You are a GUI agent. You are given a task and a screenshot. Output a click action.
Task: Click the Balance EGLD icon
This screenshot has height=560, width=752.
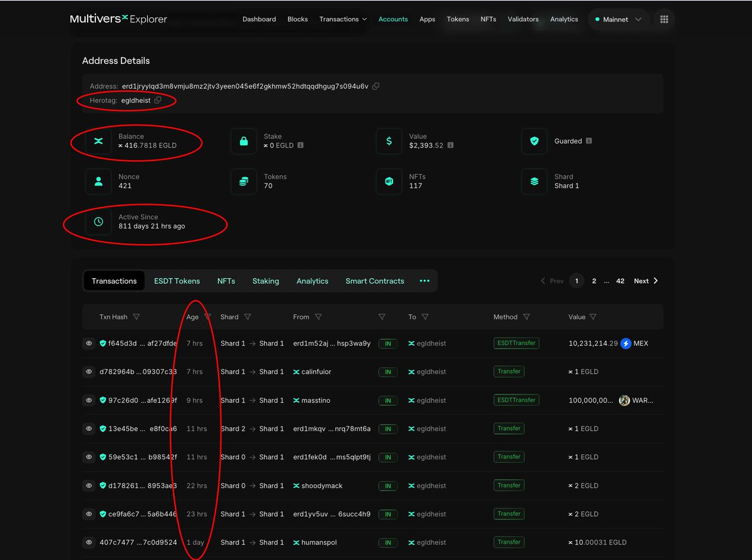point(98,141)
